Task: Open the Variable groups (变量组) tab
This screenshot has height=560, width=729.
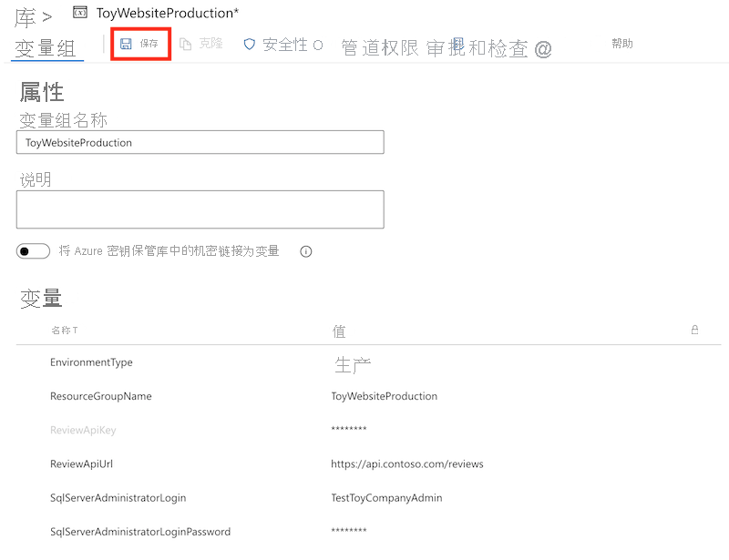Action: pyautogui.click(x=45, y=48)
